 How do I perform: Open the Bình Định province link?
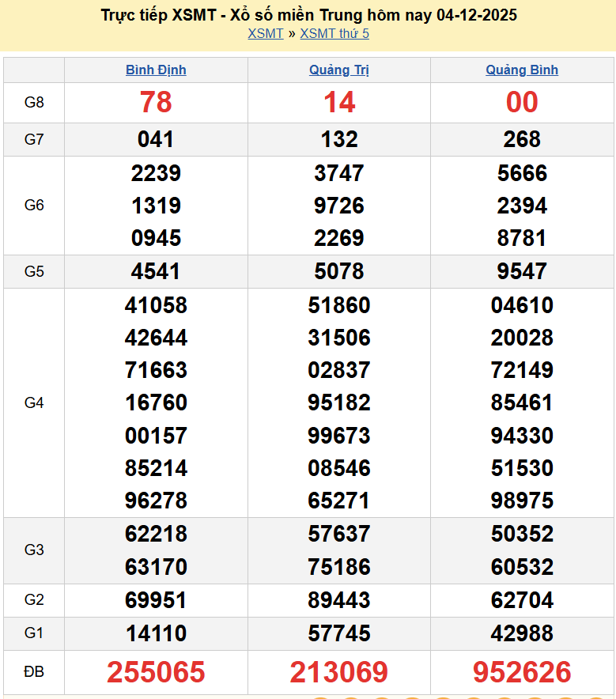[x=156, y=70]
